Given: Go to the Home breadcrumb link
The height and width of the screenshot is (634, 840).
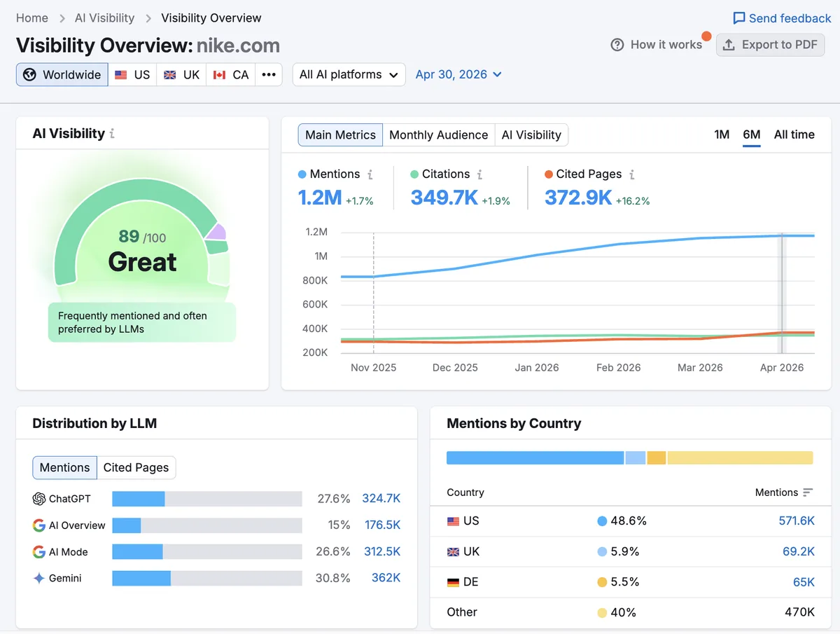Looking at the screenshot, I should point(32,18).
